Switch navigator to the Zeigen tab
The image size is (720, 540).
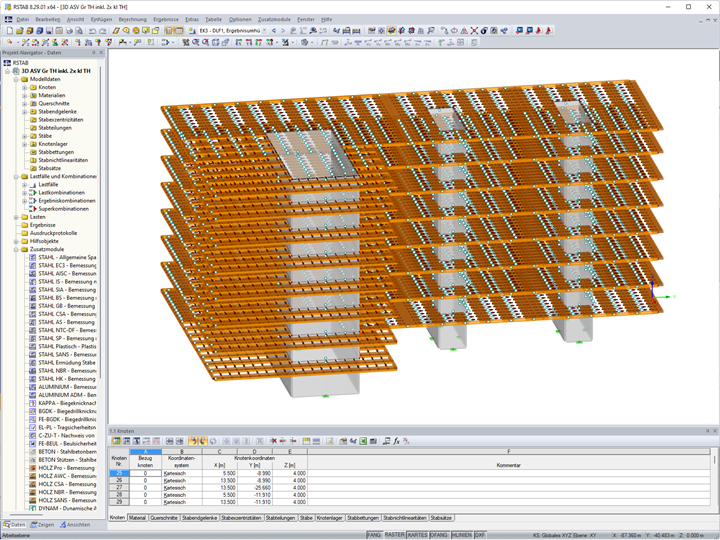pos(44,524)
